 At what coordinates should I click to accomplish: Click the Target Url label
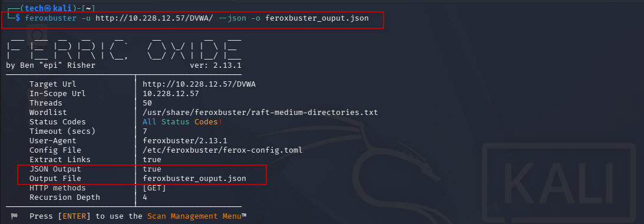52,84
